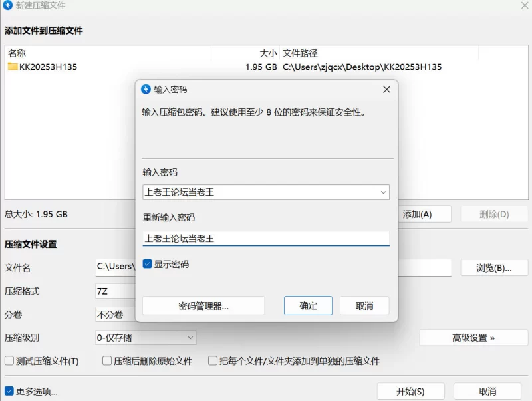
Task: Check 把每个文件/文件夹添加到单独的压缩文件
Action: click(213, 360)
